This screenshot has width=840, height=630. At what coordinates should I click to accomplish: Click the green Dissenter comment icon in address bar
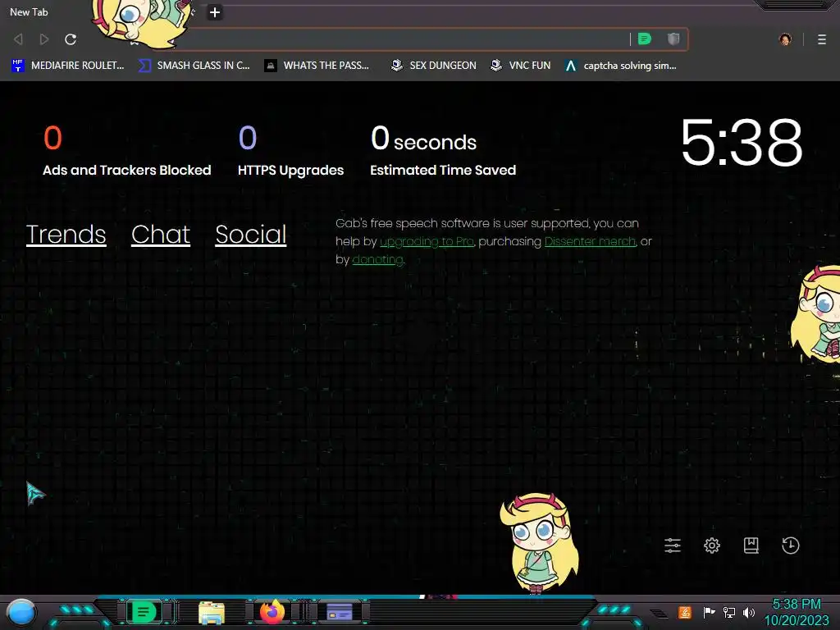645,39
